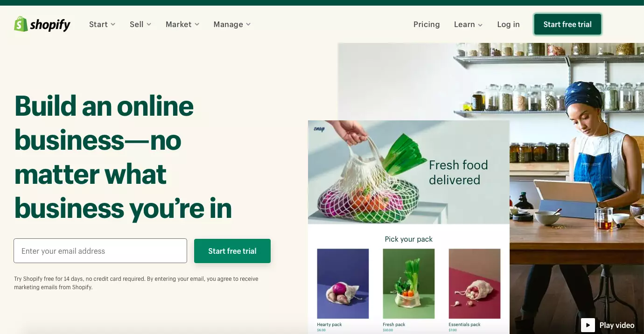This screenshot has height=334, width=644.
Task: Open the Log in link
Action: coord(508,24)
